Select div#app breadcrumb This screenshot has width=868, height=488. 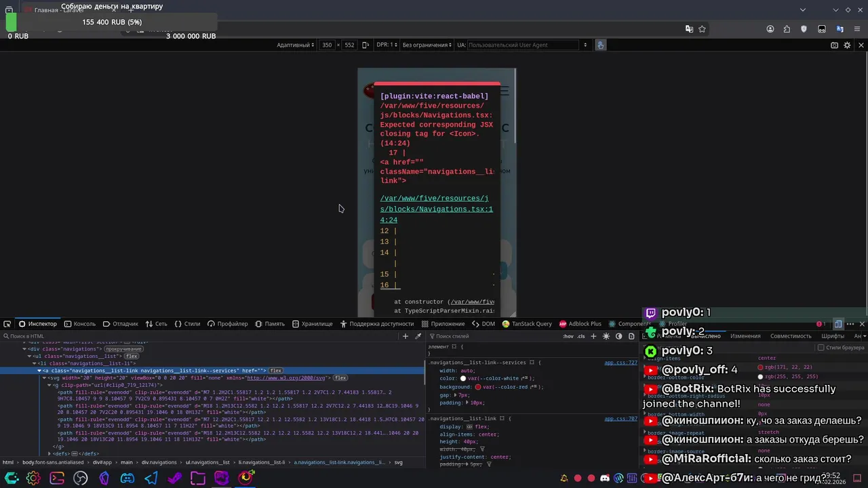pyautogui.click(x=102, y=462)
